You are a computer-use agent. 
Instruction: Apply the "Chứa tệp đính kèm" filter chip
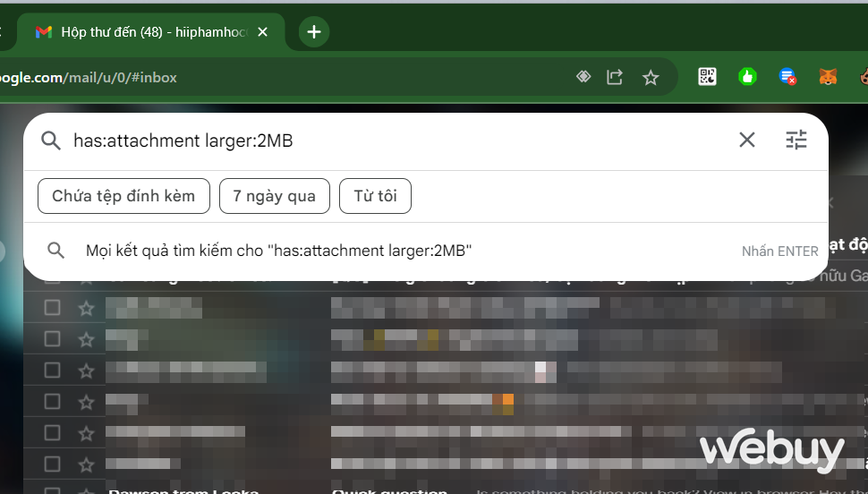(x=123, y=196)
